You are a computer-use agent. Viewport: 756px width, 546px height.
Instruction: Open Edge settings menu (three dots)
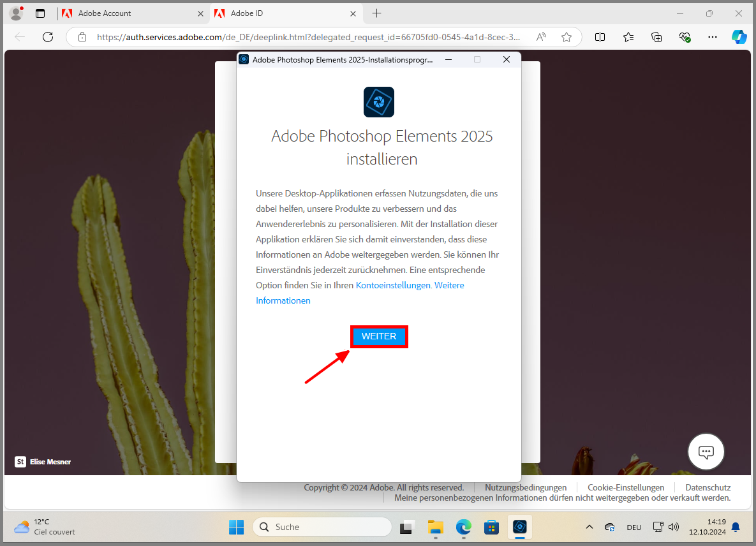[713, 37]
